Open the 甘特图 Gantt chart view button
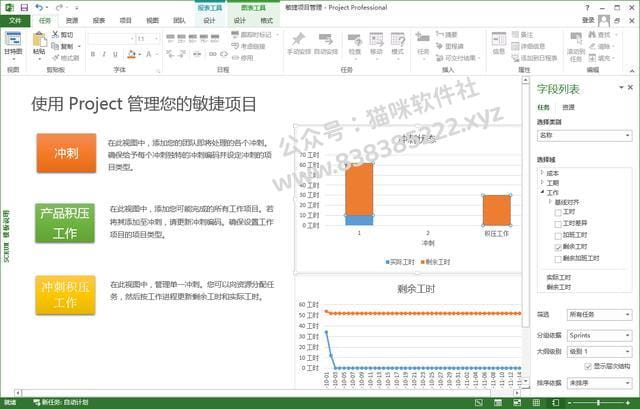The height and width of the screenshot is (409, 640). pos(13,44)
